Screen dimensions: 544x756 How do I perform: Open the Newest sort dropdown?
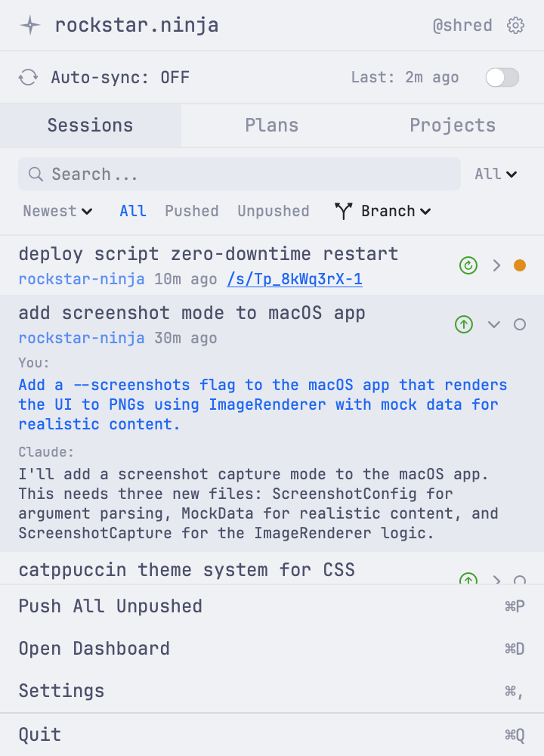[x=57, y=211]
